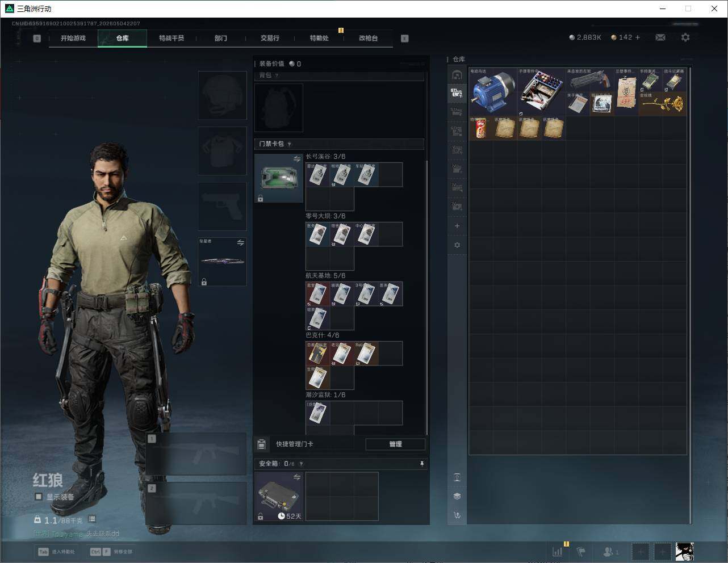
Task: Click the helmet equipment slot
Action: coord(222,95)
